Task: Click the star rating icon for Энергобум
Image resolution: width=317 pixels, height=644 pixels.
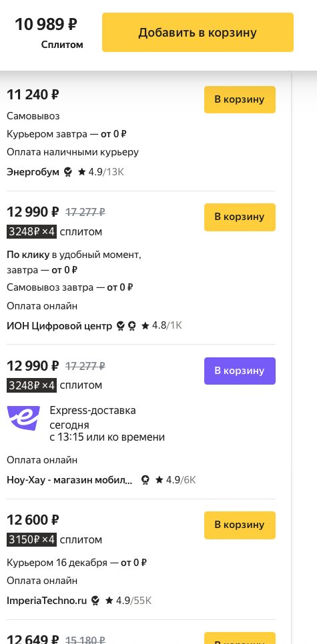Action: [x=82, y=172]
